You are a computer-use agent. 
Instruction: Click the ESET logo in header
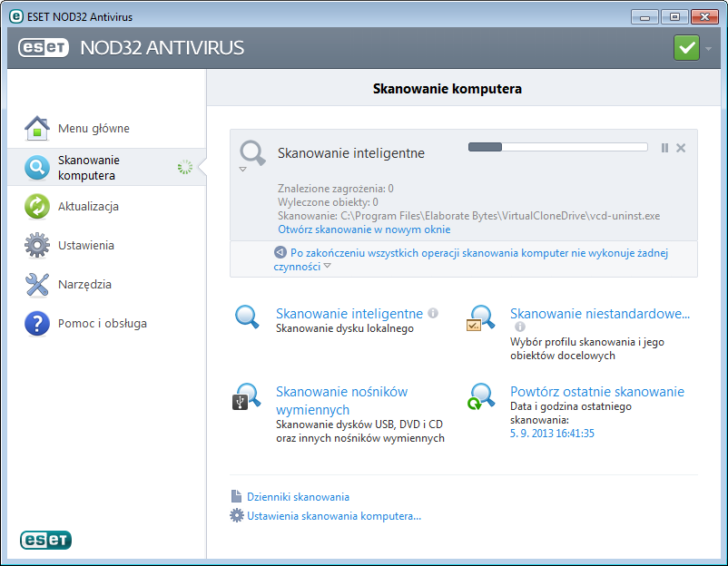44,47
